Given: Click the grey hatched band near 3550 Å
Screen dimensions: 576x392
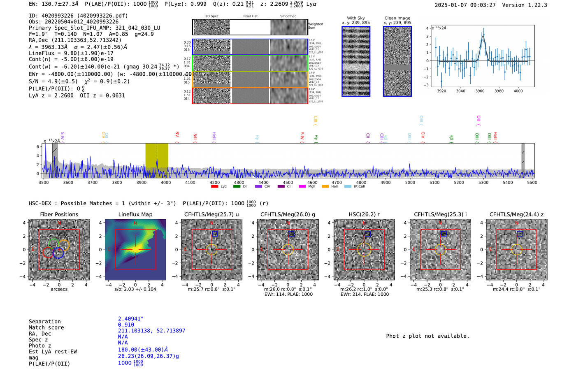Looking at the screenshot, I should [x=55, y=160].
